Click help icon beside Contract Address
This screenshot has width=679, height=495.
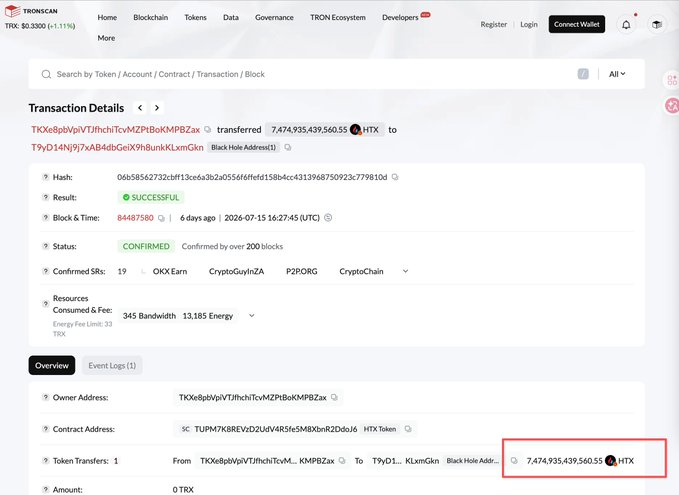coord(45,429)
